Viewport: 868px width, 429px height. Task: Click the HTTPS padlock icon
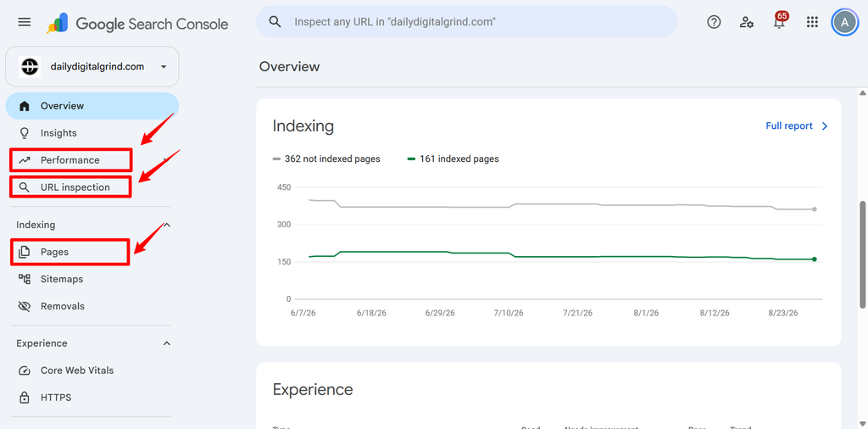[25, 398]
